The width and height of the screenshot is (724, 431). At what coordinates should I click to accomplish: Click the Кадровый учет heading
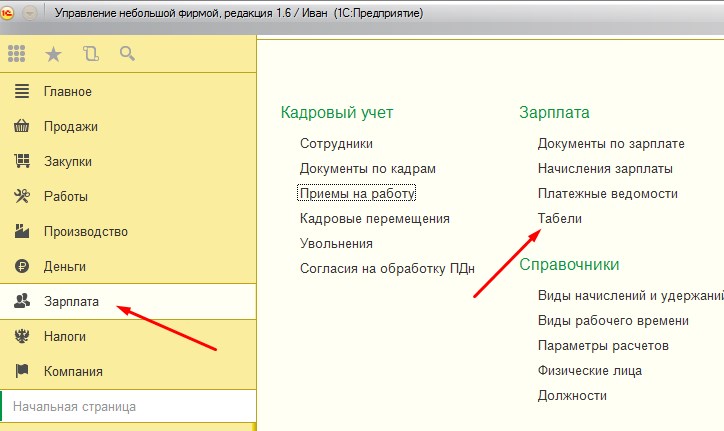pyautogui.click(x=337, y=112)
